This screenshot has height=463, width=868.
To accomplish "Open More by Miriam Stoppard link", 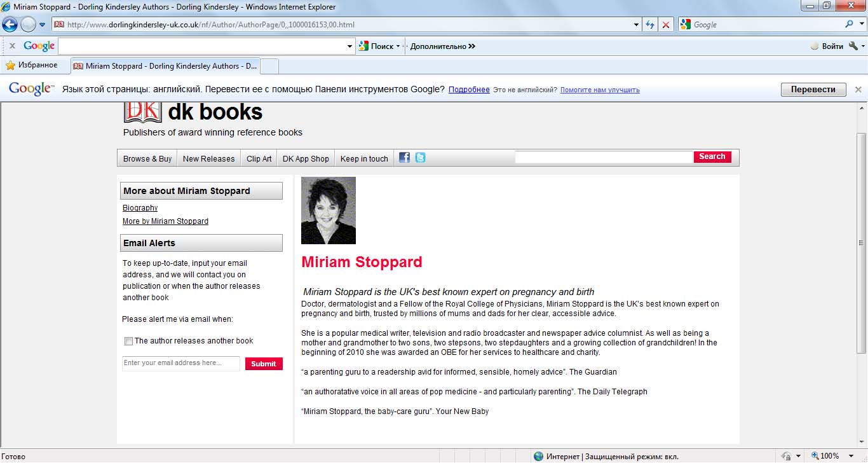I will pos(165,221).
